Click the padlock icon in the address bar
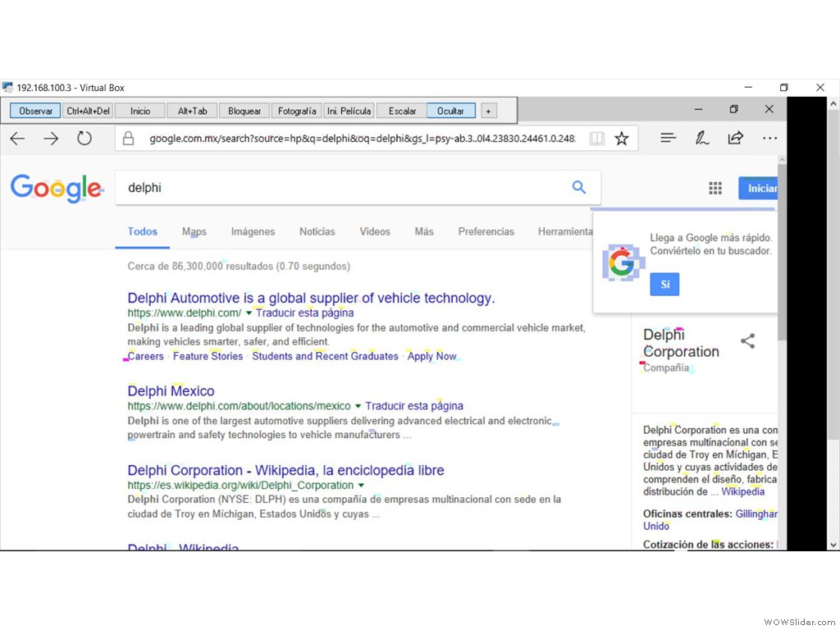 click(128, 139)
